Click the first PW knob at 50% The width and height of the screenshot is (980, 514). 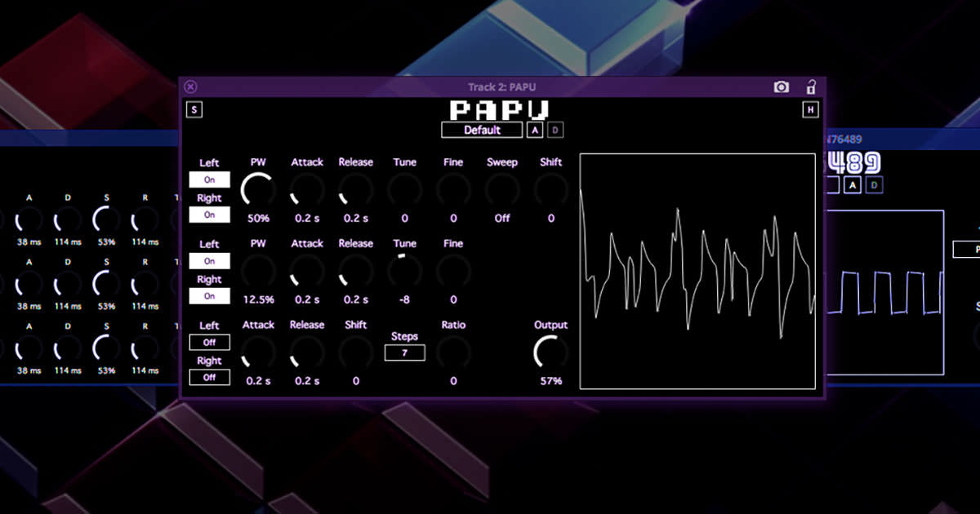pos(258,190)
